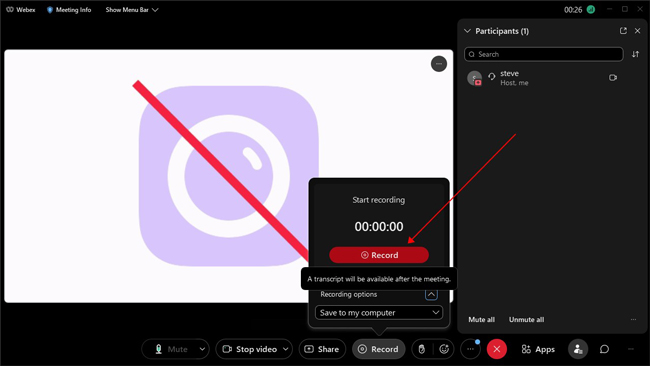Click the far-right toolbar ellipsis
Image resolution: width=650 pixels, height=366 pixels.
click(631, 349)
